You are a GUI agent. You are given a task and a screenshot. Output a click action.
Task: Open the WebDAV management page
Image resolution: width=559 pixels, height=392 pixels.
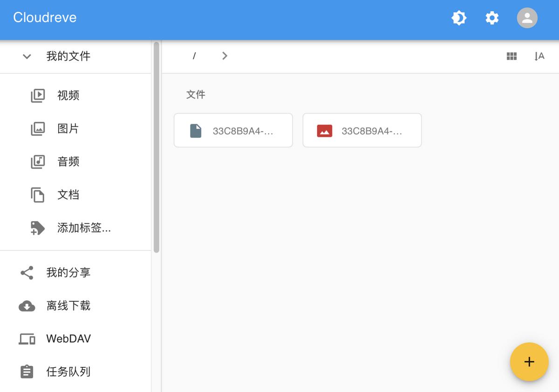pyautogui.click(x=68, y=339)
